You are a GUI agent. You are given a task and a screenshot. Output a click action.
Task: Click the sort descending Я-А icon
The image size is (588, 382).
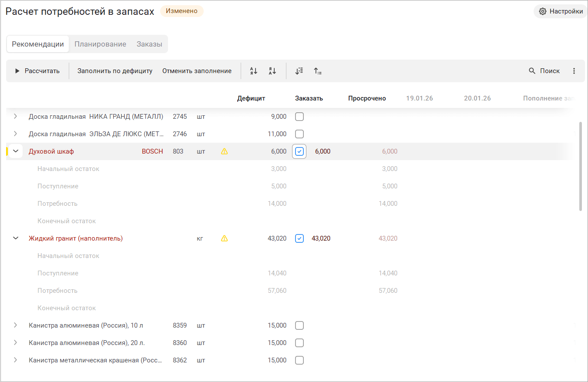(272, 71)
